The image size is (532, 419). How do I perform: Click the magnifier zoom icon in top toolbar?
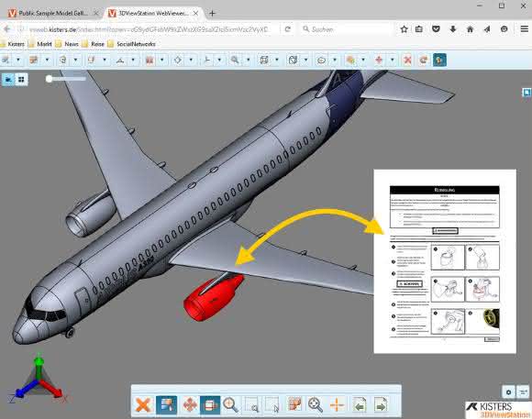pyautogui.click(x=235, y=60)
